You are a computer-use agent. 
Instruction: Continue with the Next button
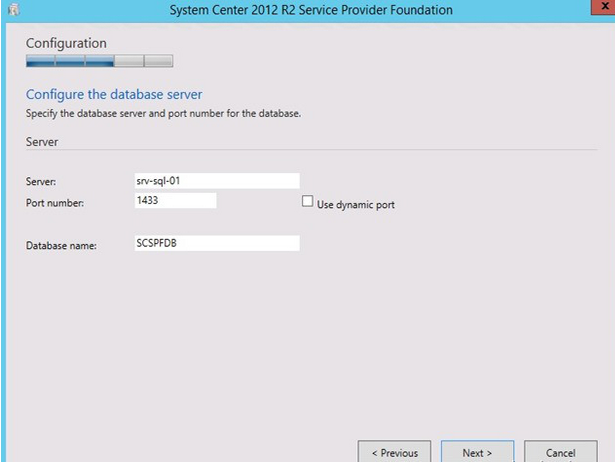tap(477, 452)
